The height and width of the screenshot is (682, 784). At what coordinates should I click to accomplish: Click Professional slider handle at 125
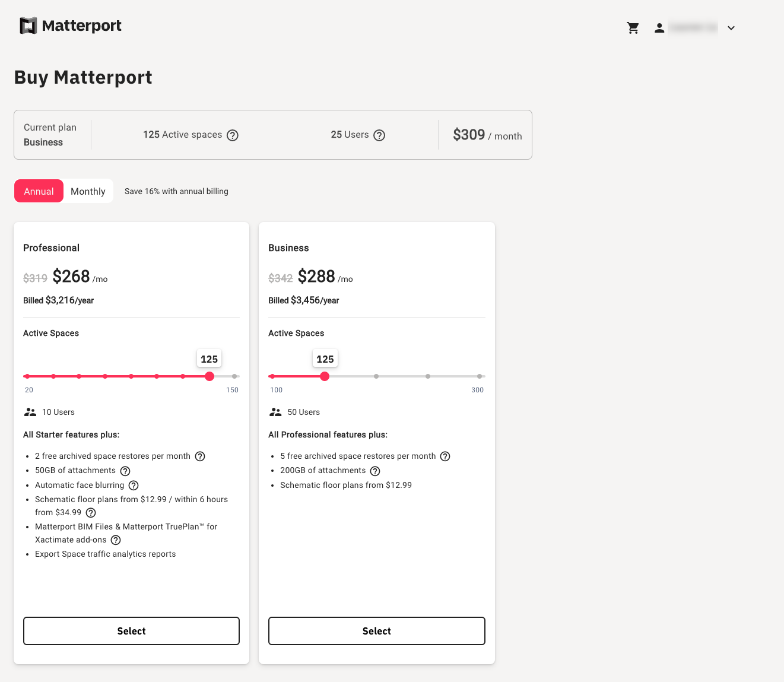[x=210, y=376]
